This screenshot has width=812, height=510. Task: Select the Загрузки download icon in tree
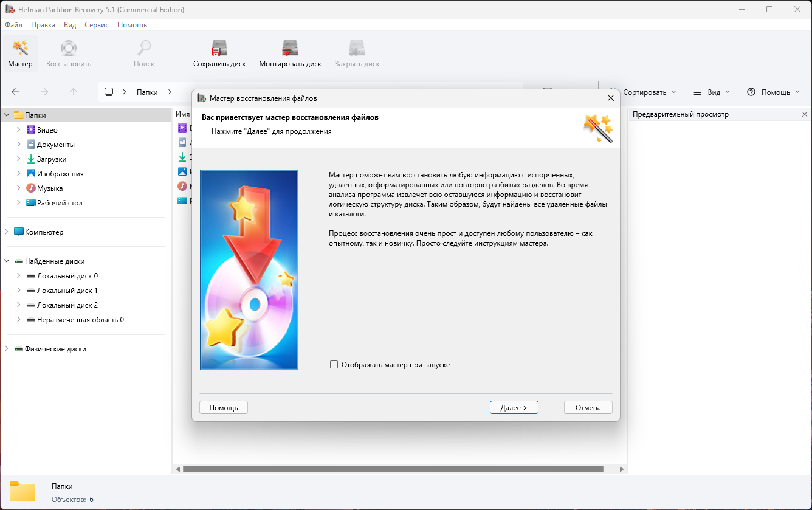31,159
